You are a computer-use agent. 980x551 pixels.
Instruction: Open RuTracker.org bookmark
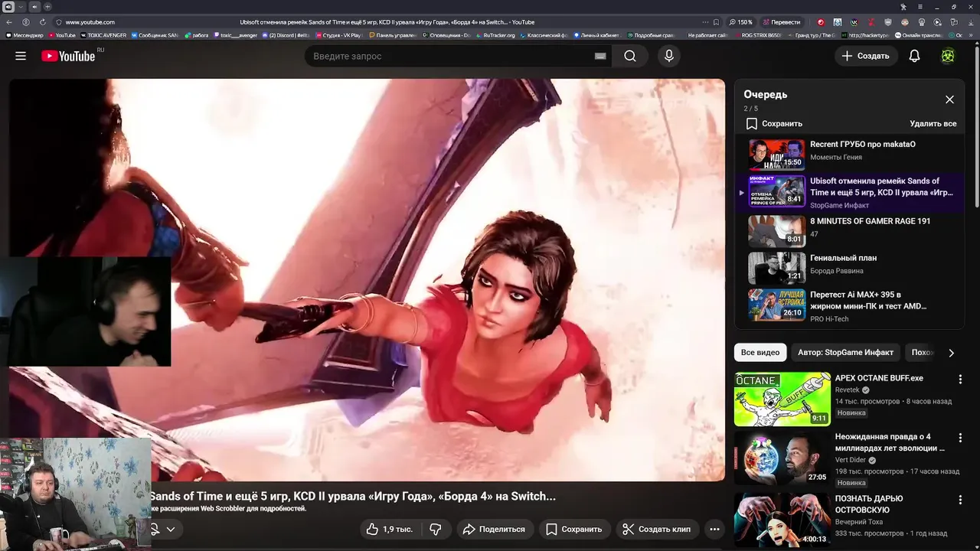point(496,35)
